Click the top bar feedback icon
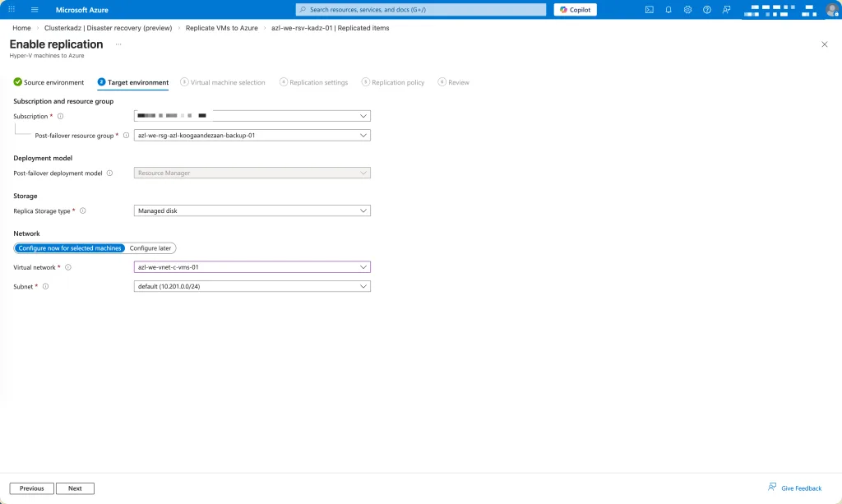 [726, 10]
